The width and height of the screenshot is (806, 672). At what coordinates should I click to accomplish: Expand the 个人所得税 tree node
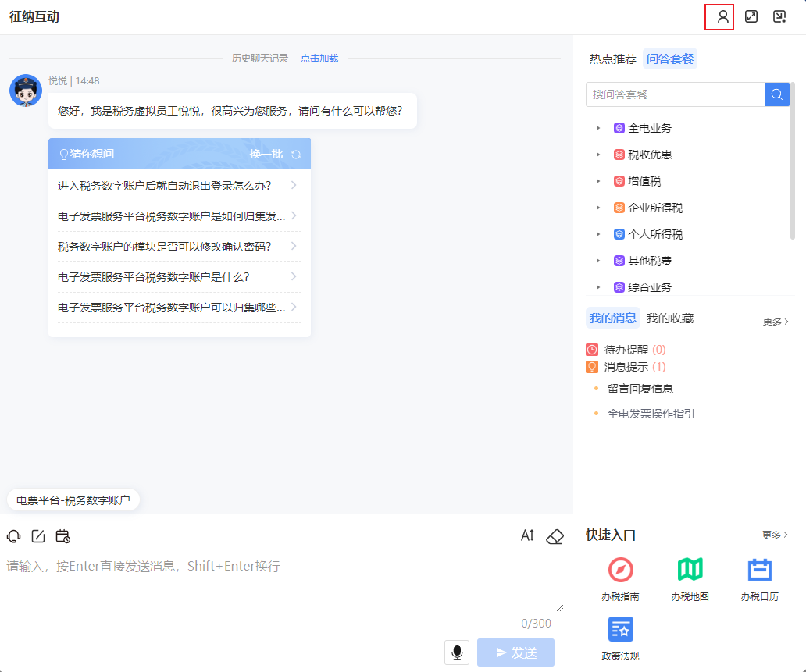point(598,234)
